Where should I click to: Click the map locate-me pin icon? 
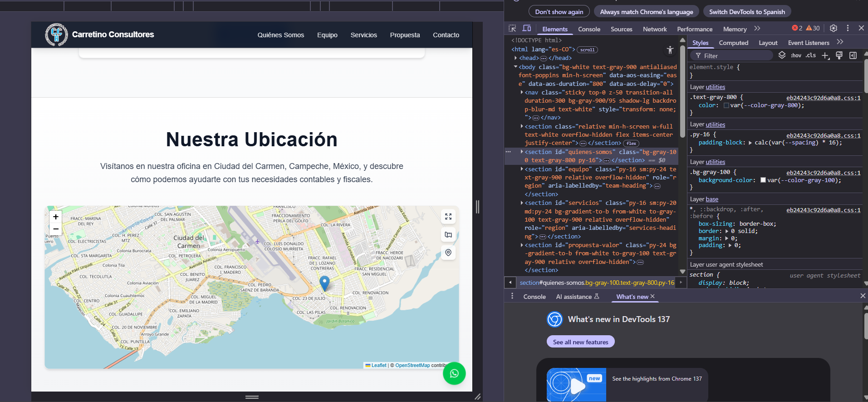pyautogui.click(x=448, y=253)
